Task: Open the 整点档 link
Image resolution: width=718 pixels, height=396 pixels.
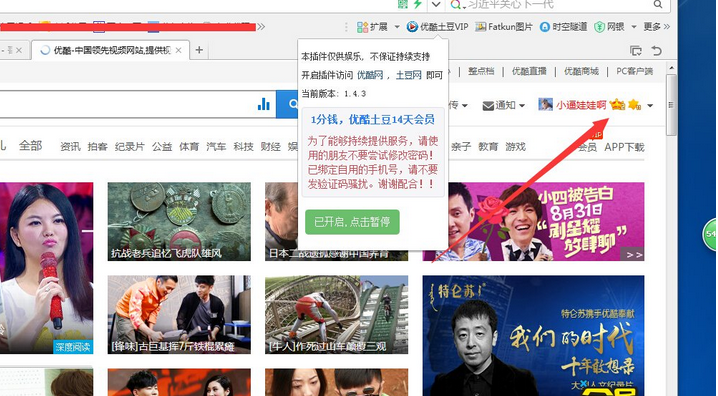Action: click(481, 71)
